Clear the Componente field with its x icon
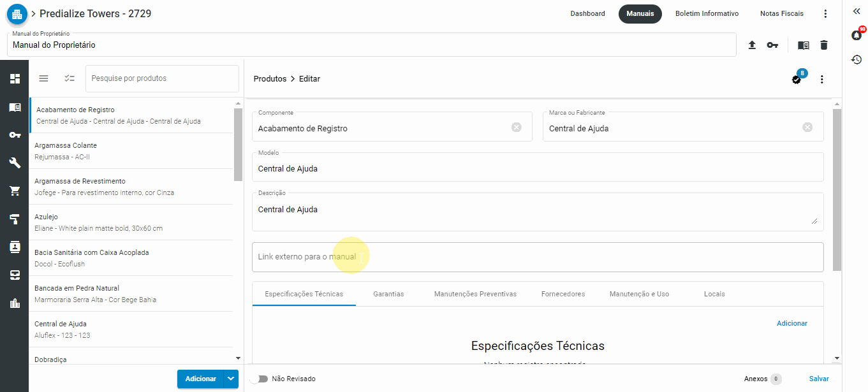The width and height of the screenshot is (868, 392). click(x=516, y=127)
